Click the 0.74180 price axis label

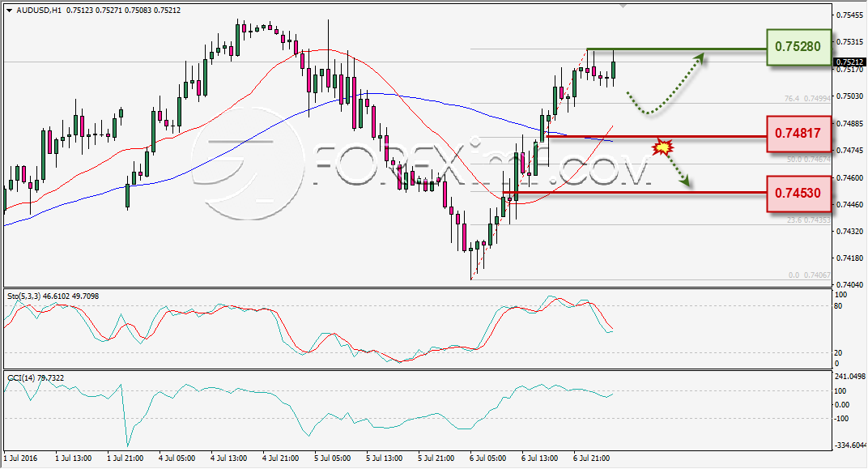pyautogui.click(x=849, y=258)
